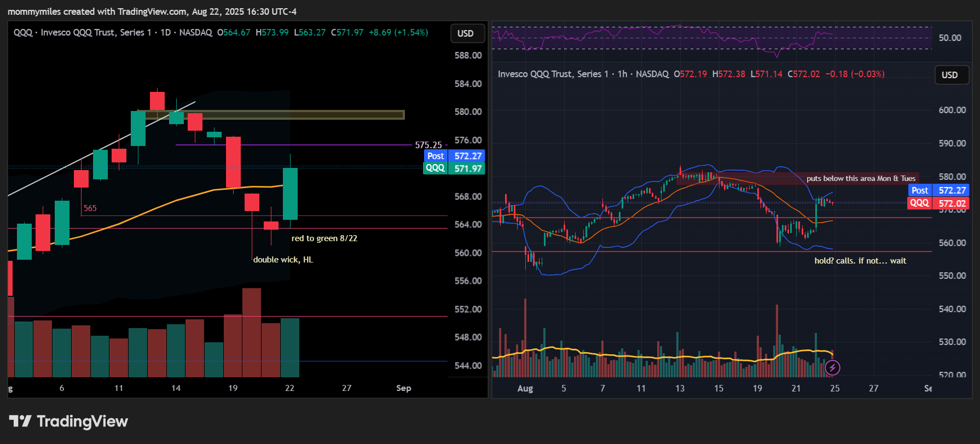Click the 'puts below this area Mon & Tues' note

[x=861, y=178]
